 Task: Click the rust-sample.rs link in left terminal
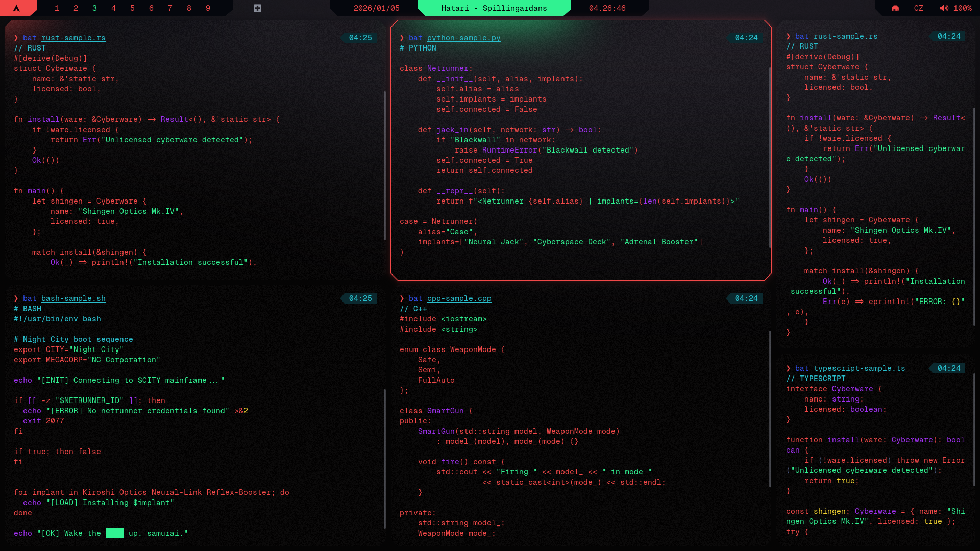click(73, 38)
